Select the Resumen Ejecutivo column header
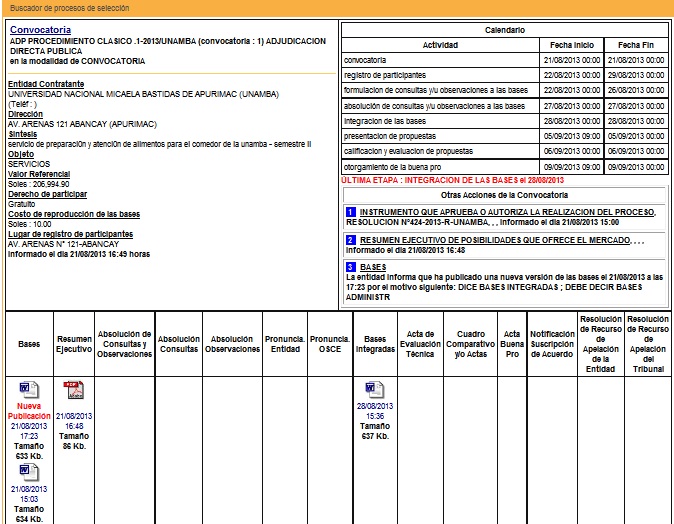Screen dimensions: 674x524 (x=74, y=344)
